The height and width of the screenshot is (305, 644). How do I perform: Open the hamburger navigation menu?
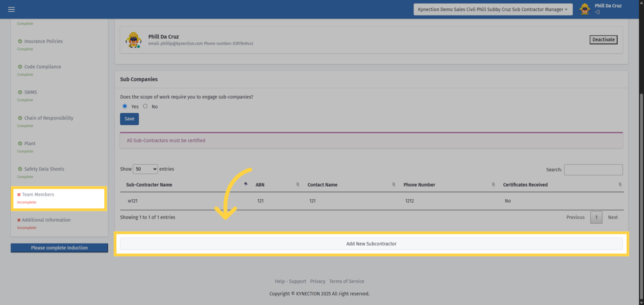[11, 9]
